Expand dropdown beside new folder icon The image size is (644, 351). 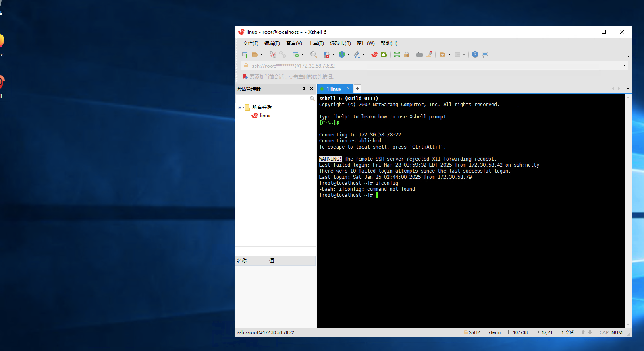click(x=449, y=55)
